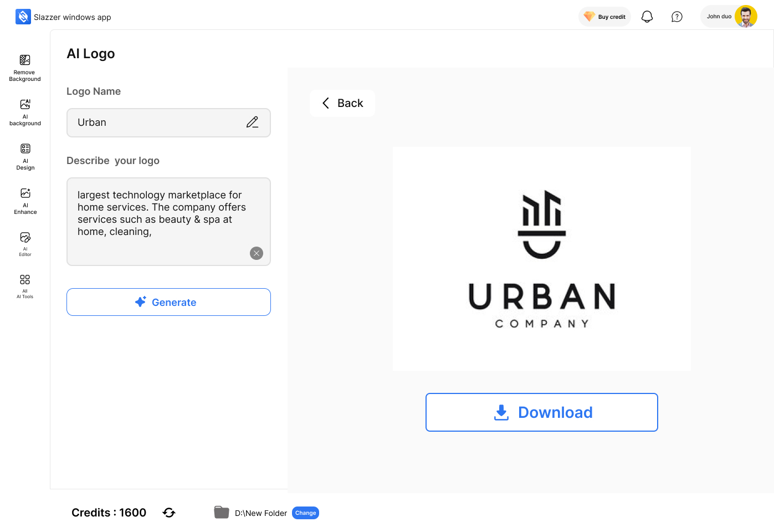Click the John duo avatar photo

(746, 17)
